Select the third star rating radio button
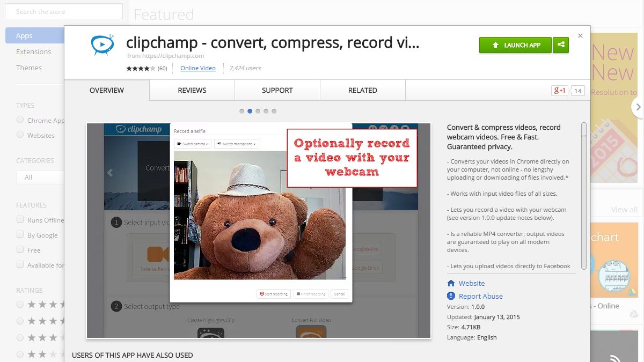Viewport: 644px width, 362px height. point(20,337)
